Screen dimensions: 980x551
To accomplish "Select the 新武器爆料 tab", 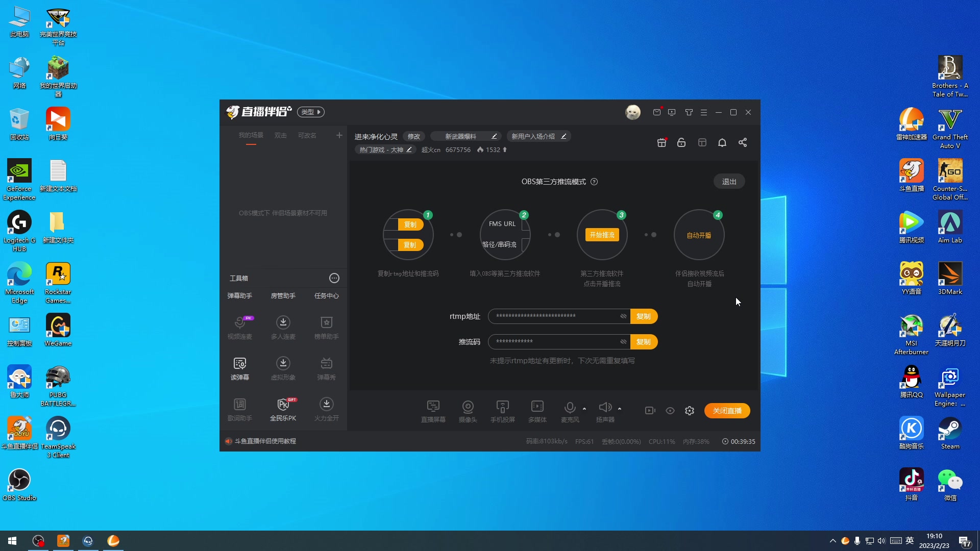I will [x=461, y=136].
